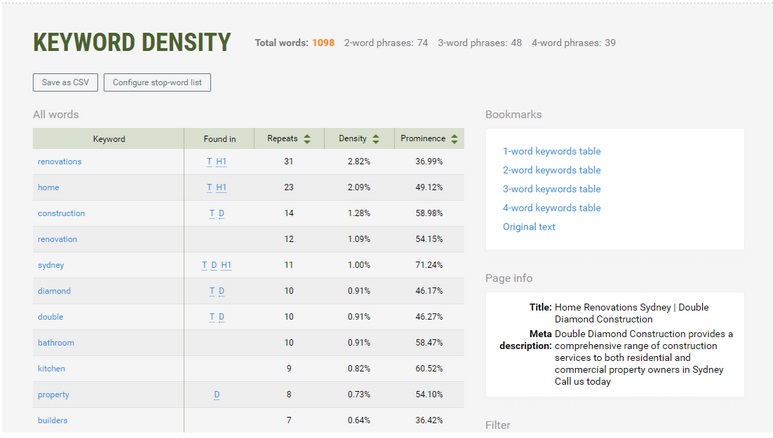This screenshot has width=773, height=438.
Task: Click H1 tag in renovations row
Action: (221, 162)
